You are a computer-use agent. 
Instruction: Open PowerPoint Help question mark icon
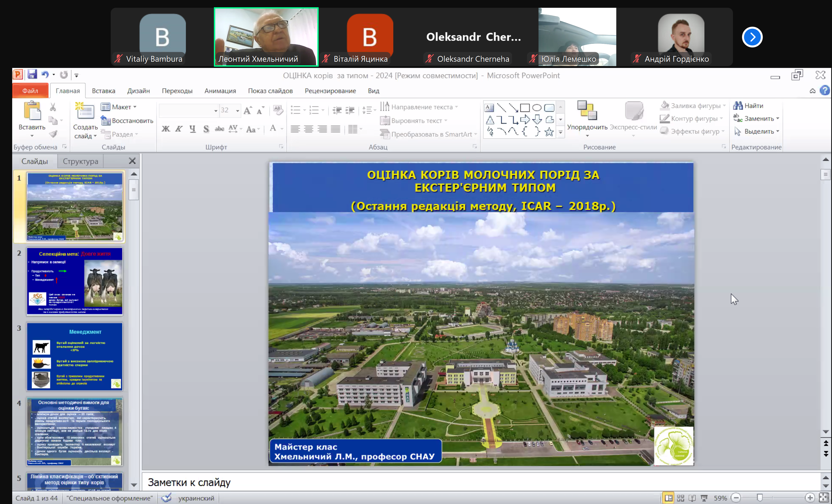825,90
